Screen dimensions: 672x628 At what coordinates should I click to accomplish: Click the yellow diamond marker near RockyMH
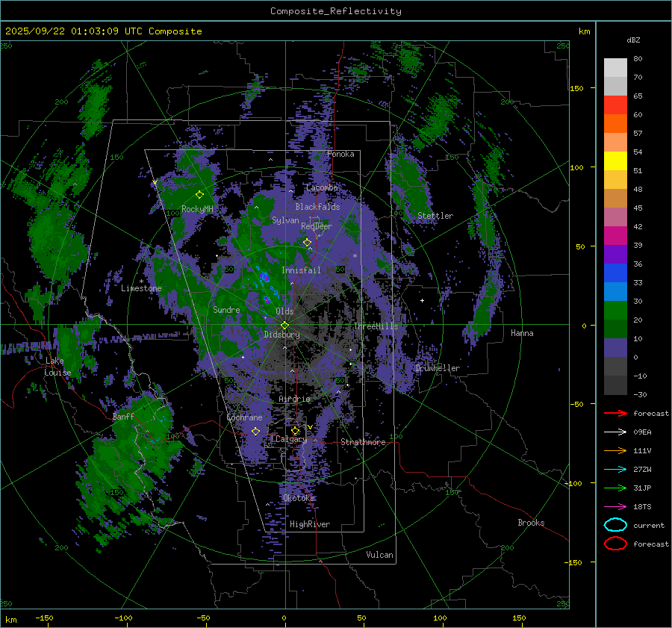point(199,194)
